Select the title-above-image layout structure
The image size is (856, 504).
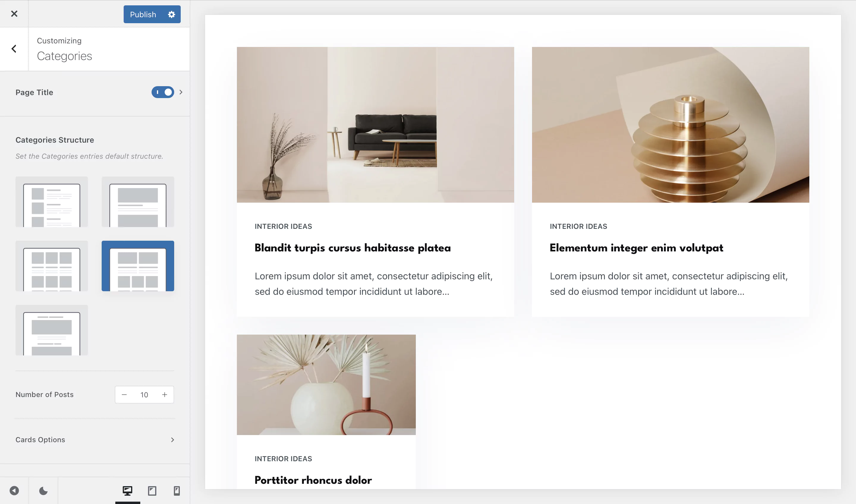52,330
